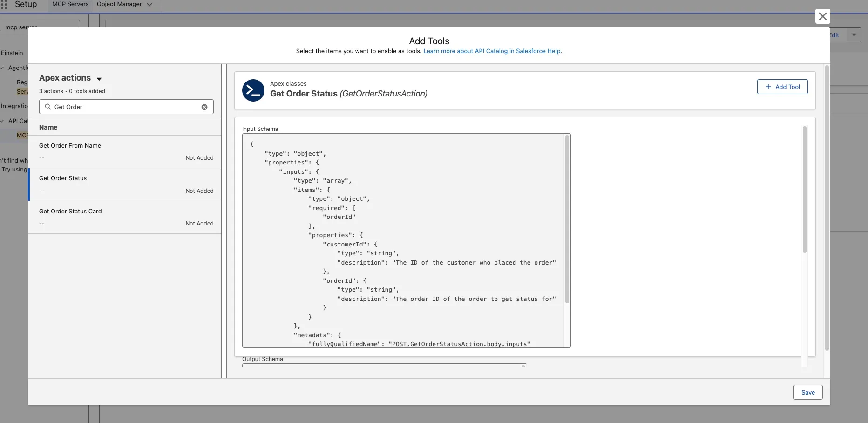Select the Get Order Status Card action
868x423 pixels.
point(125,218)
